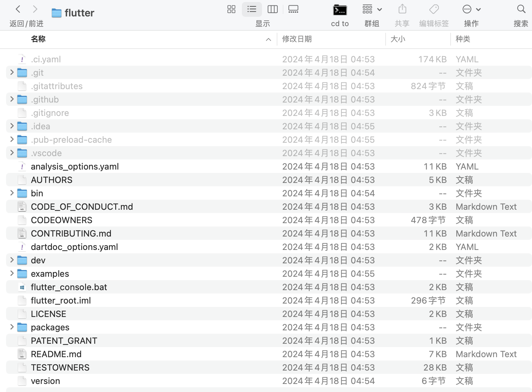Expand the .git folder

12,72
